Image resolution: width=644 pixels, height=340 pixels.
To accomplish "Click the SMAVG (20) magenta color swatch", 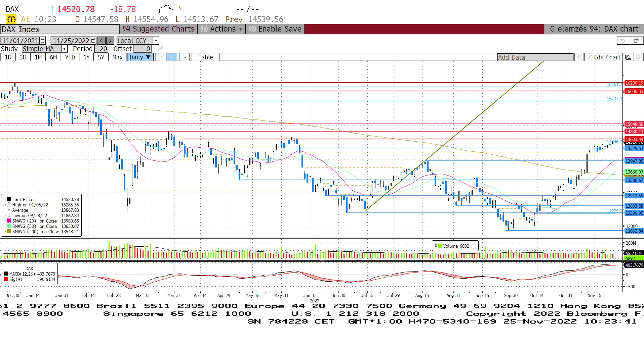I will (9, 221).
